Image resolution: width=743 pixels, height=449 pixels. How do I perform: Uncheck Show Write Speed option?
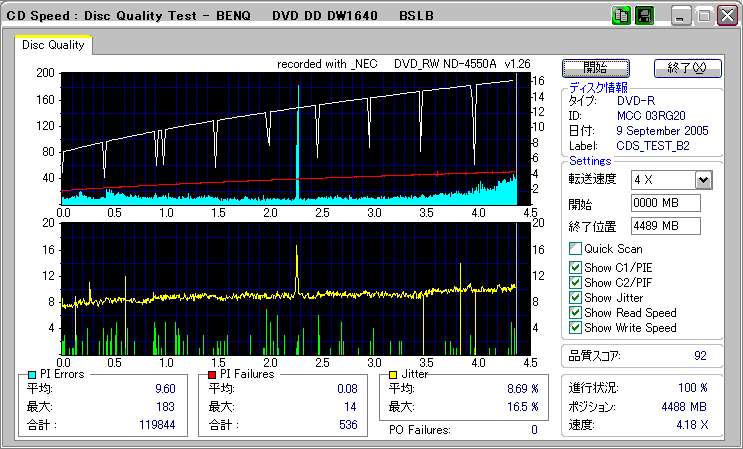tap(575, 327)
